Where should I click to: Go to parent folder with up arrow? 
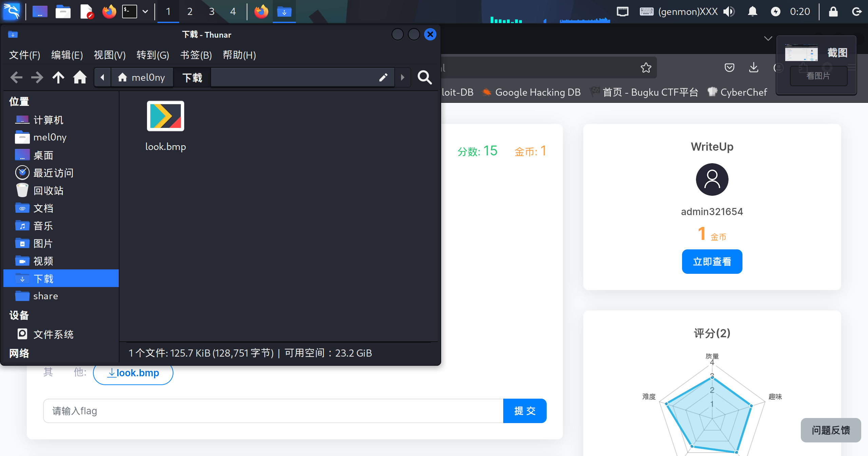(58, 78)
